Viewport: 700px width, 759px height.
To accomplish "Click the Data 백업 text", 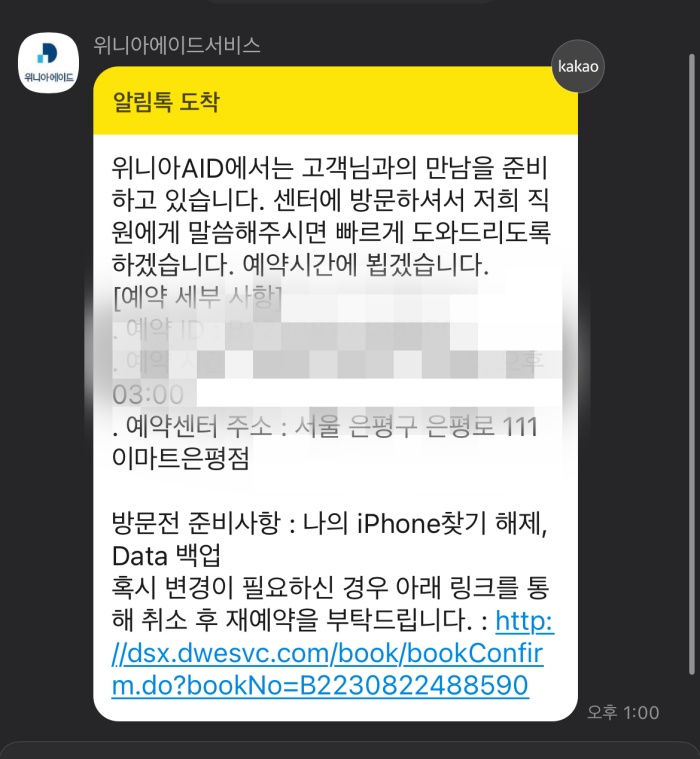I will pyautogui.click(x=167, y=556).
